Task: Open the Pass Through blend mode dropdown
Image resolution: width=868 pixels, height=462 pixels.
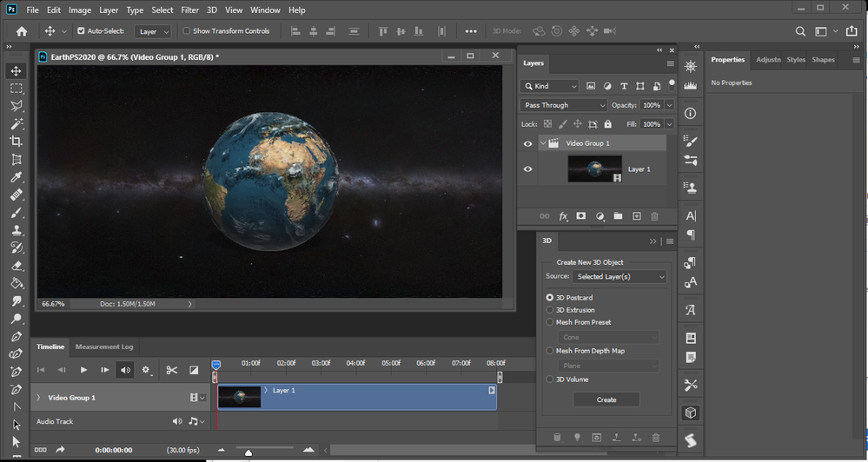Action: 563,105
